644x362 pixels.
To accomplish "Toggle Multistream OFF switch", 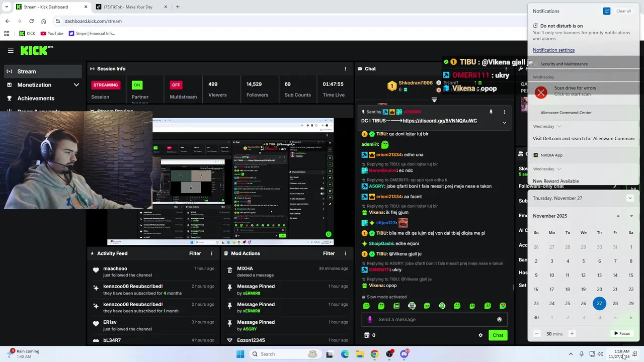I will (x=176, y=85).
